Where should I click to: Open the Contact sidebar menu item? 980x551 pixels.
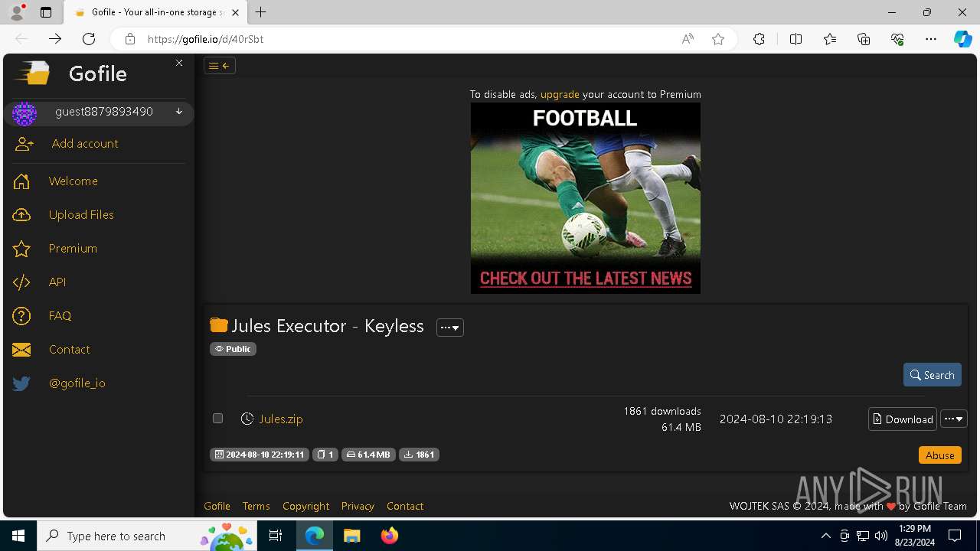69,350
